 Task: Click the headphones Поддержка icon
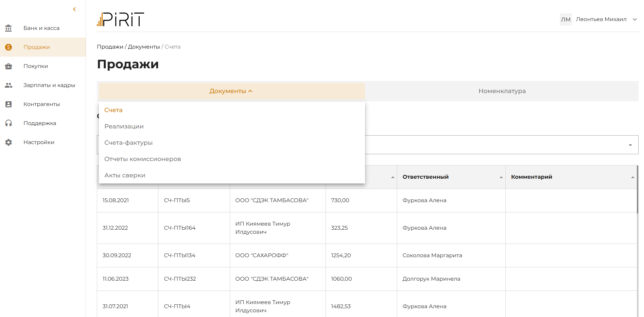[8, 123]
